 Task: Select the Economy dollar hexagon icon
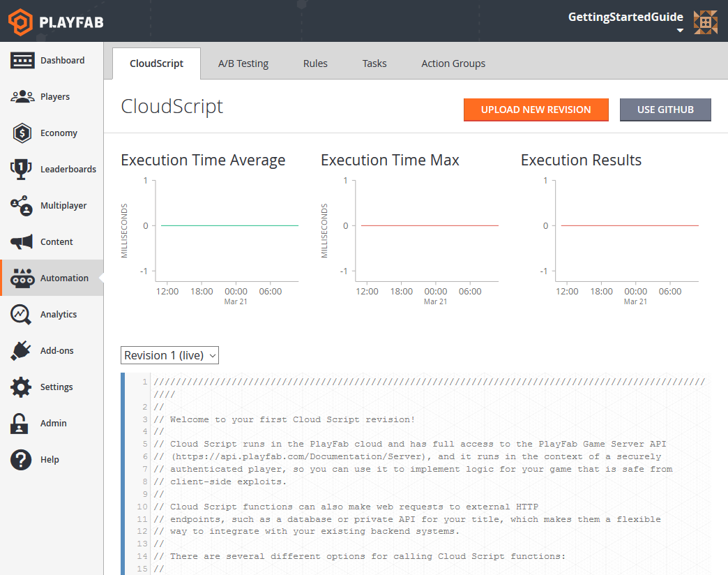(22, 133)
